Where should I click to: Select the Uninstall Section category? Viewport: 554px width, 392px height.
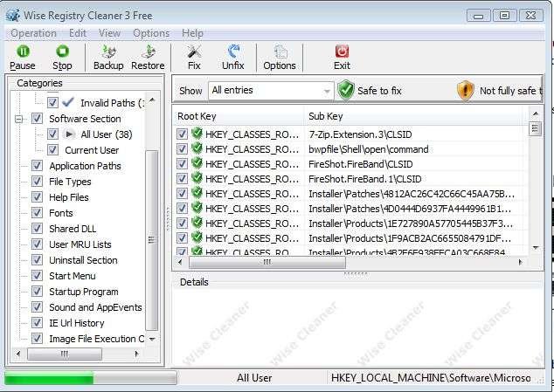pos(83,260)
